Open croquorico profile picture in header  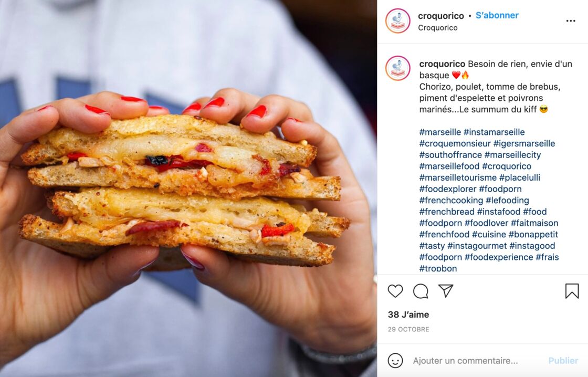398,21
